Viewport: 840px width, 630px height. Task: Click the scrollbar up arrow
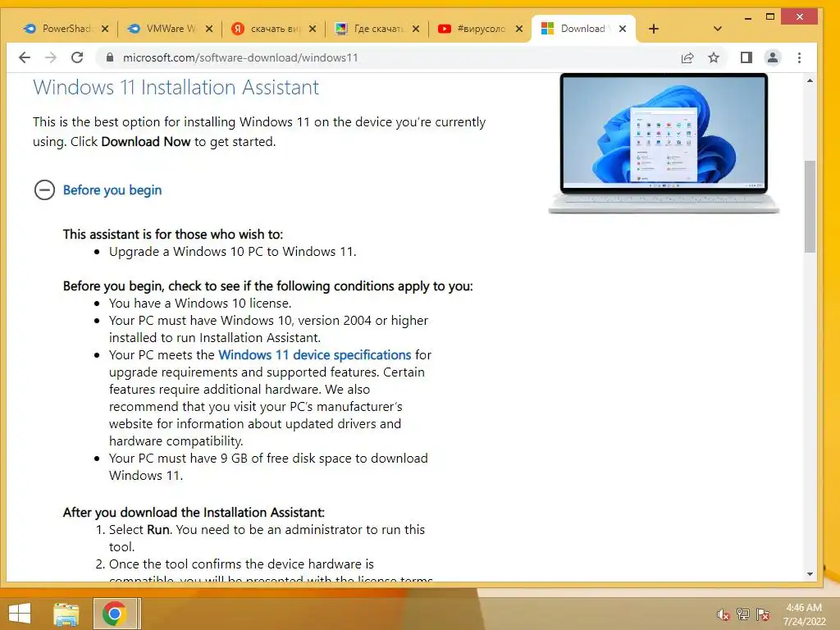[810, 81]
